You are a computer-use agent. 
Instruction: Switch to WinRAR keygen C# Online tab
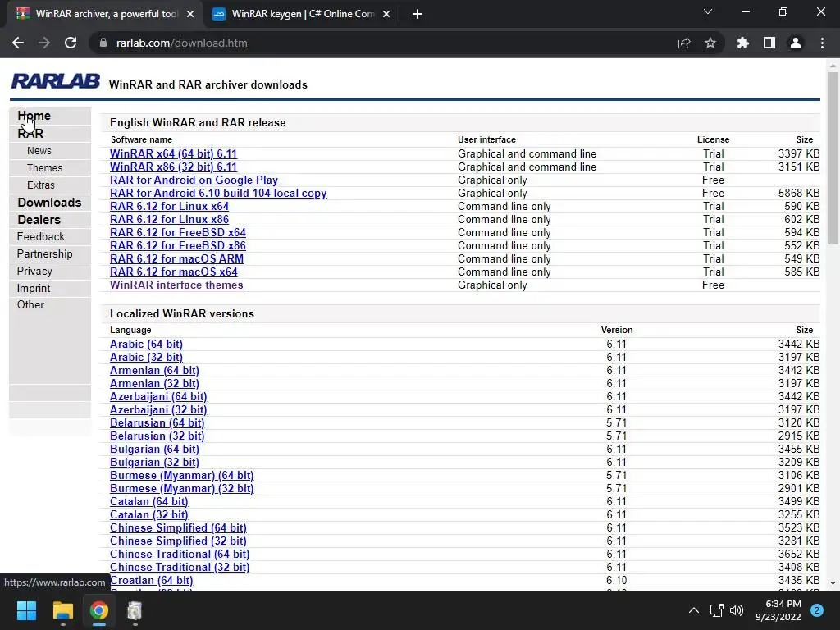tap(303, 14)
